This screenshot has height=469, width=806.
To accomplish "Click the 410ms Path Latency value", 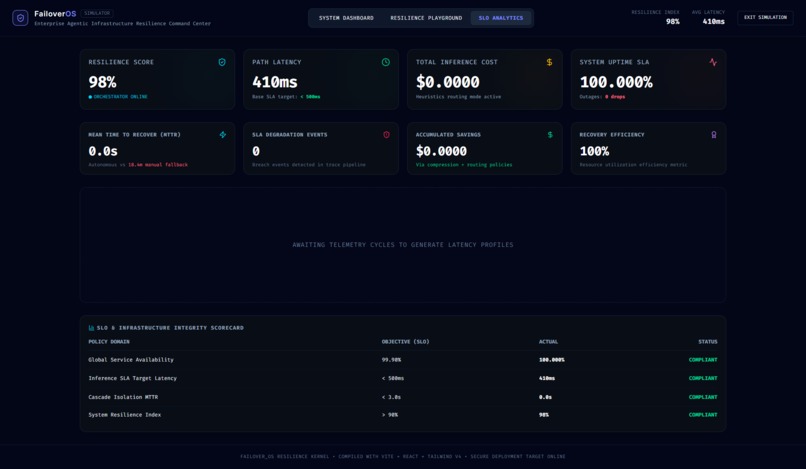I will pyautogui.click(x=274, y=82).
